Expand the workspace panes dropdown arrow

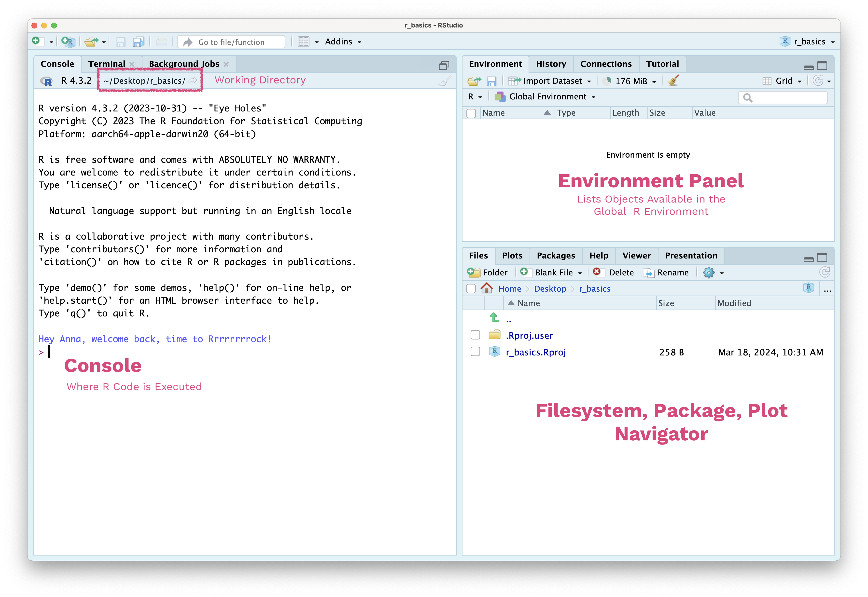click(317, 42)
